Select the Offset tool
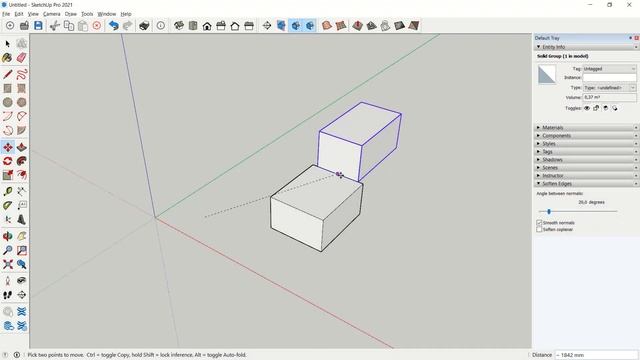Viewport: 640px width, 360px height. (22, 175)
